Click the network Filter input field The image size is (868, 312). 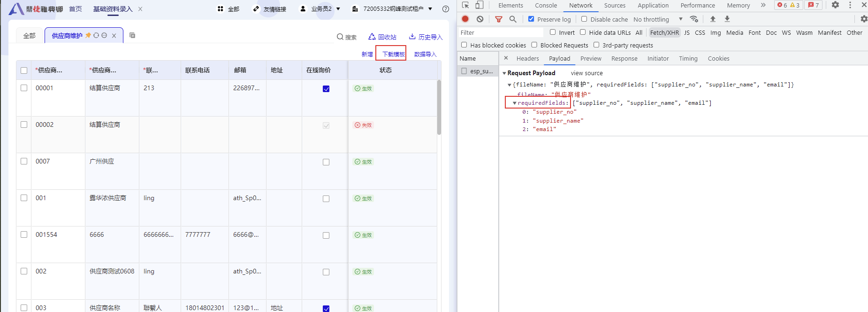pos(501,32)
